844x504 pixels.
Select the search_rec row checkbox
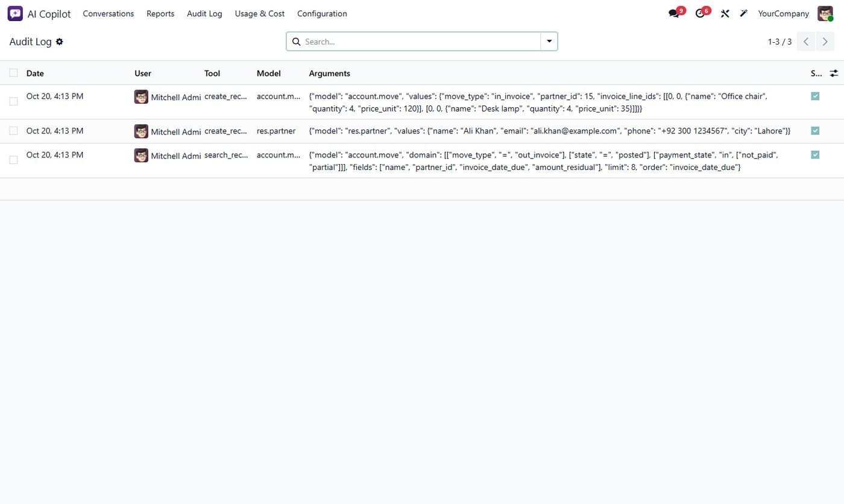pyautogui.click(x=13, y=160)
